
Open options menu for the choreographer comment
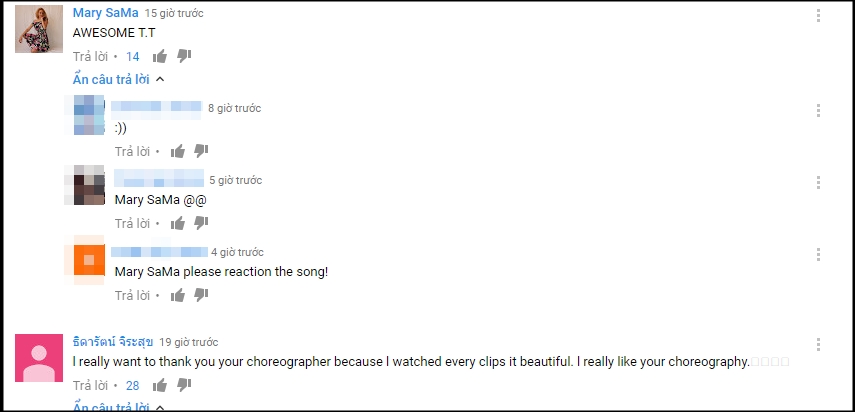pos(818,344)
